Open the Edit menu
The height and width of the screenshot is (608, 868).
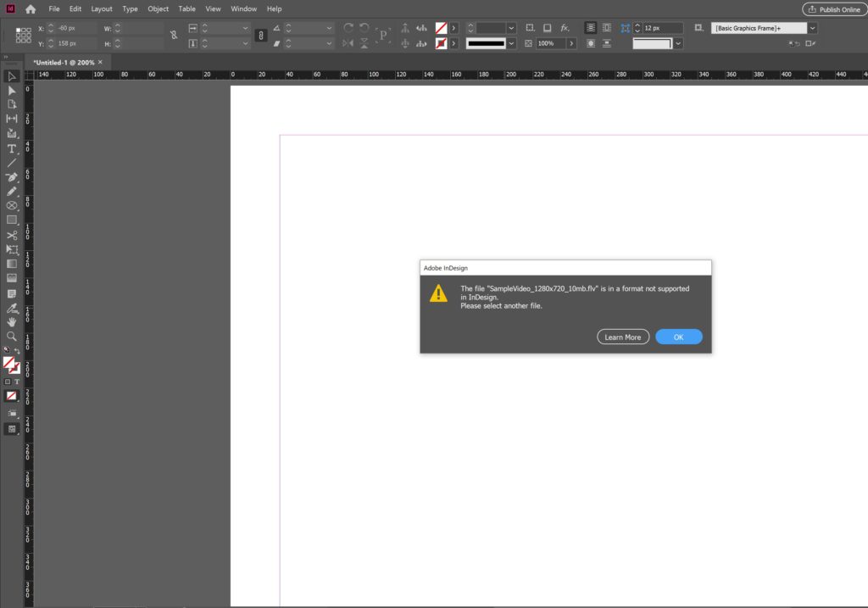point(75,8)
